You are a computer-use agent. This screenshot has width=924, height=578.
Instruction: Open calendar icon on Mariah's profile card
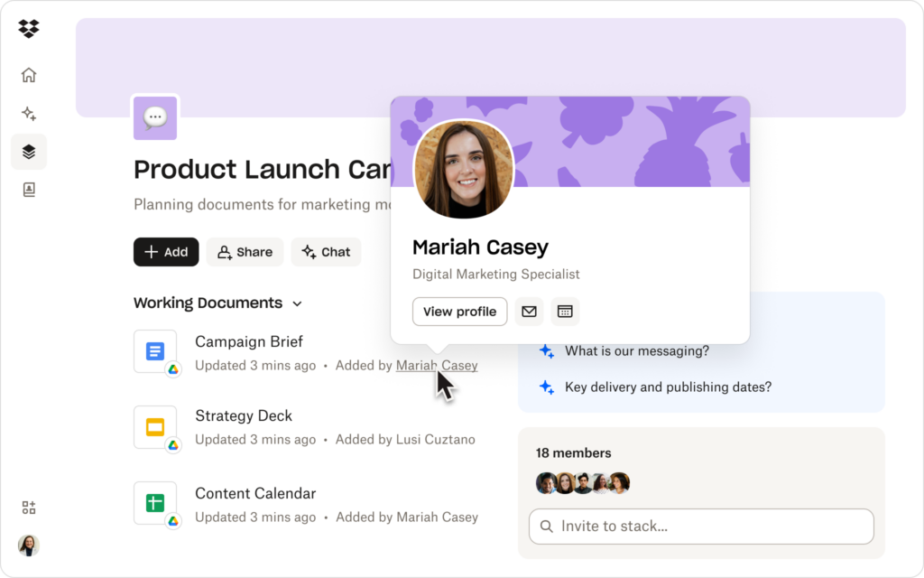point(565,312)
